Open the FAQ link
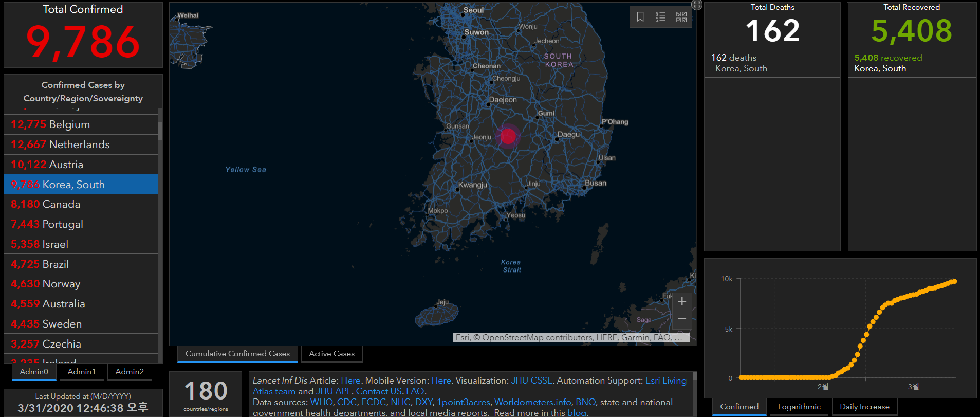Viewport: 980px width, 417px height. pyautogui.click(x=415, y=391)
